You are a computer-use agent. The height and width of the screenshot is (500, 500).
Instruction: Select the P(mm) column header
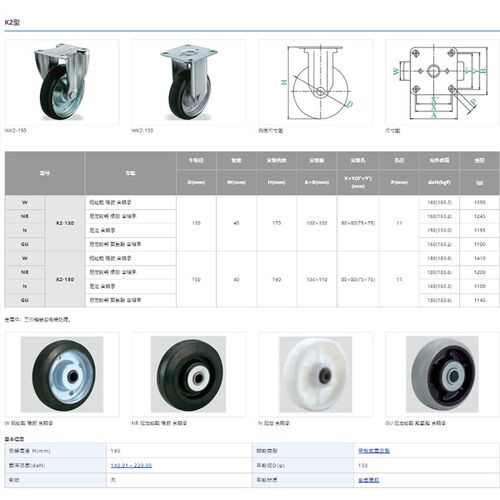pyautogui.click(x=399, y=182)
